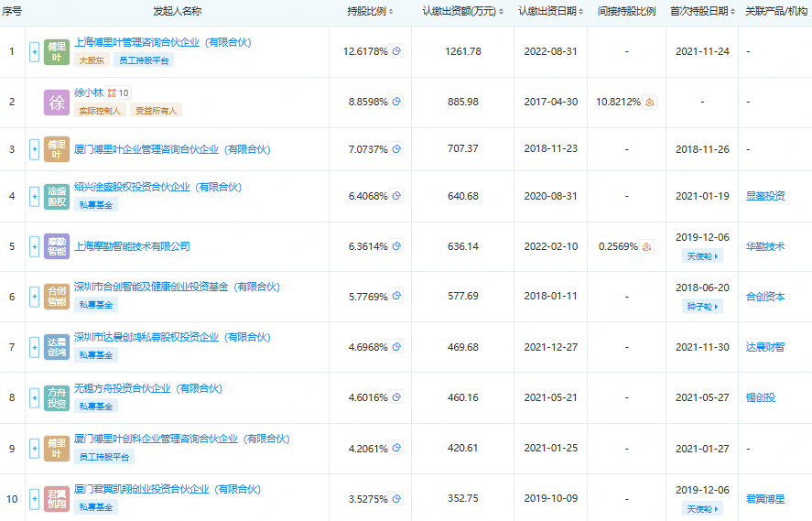Screen dimensions: 812x521
Task: Click the shareholding detail icon beside 3.5275%
Action: [396, 499]
